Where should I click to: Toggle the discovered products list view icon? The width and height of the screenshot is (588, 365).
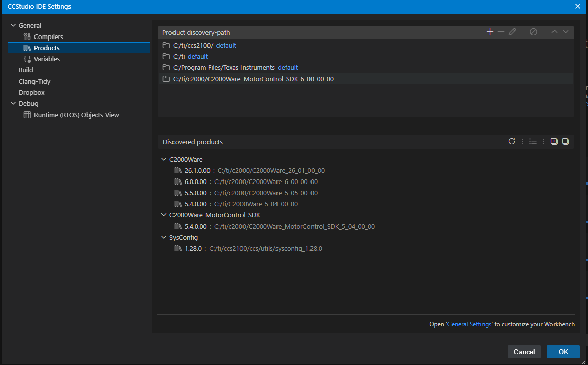coord(533,141)
